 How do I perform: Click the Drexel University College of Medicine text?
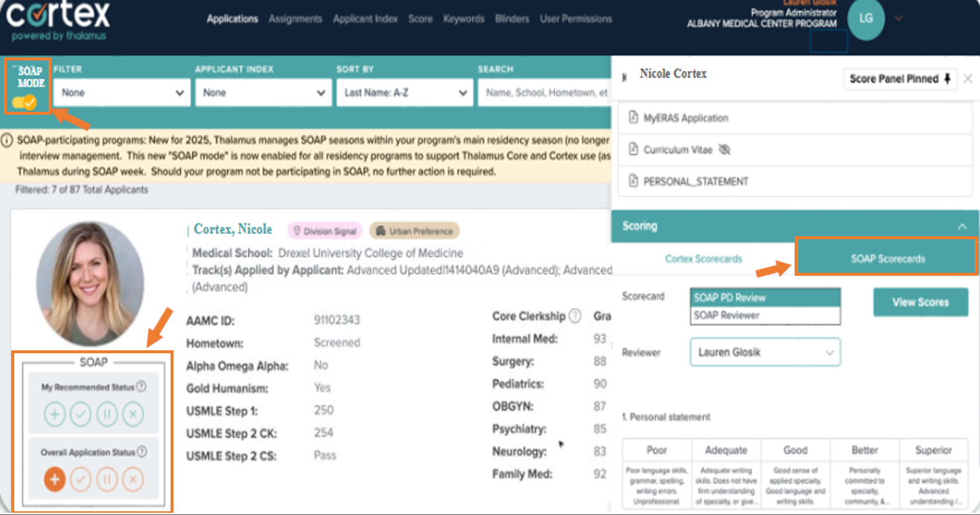click(x=371, y=253)
